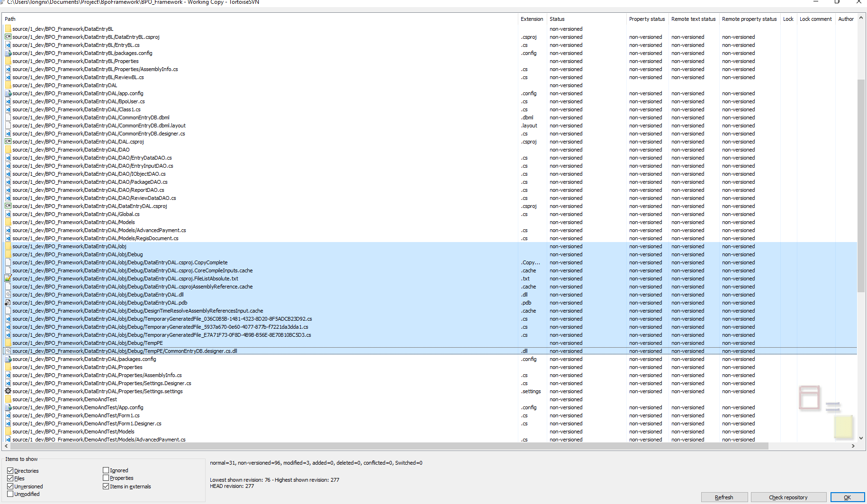Select the DataEntryDAL/Class1.cs row
Viewport: 867px width, 504px height.
430,109
